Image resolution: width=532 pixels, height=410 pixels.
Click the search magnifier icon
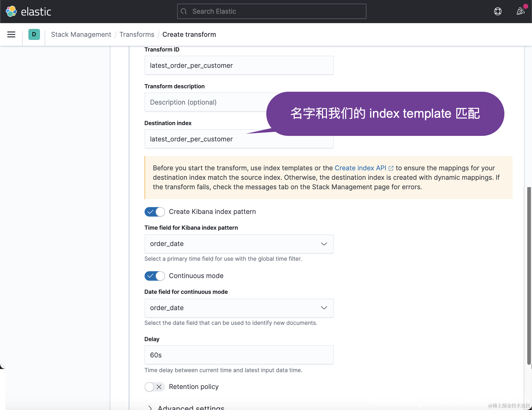coord(184,11)
